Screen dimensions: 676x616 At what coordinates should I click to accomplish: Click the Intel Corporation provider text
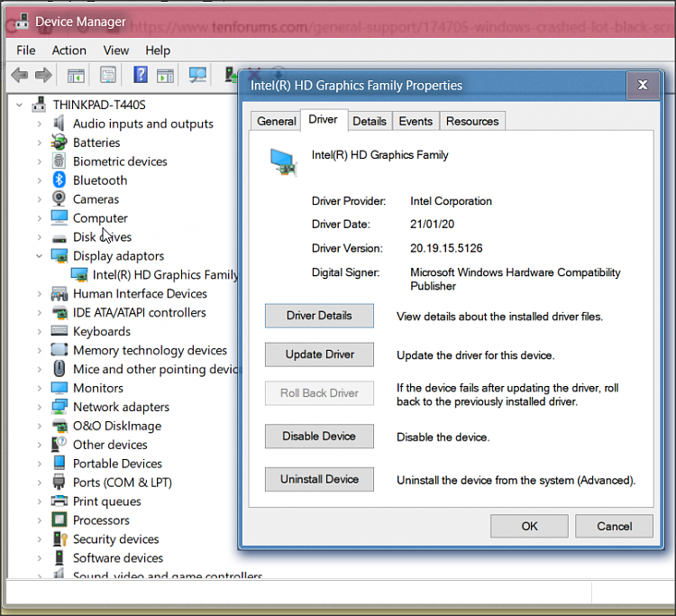[x=451, y=201]
